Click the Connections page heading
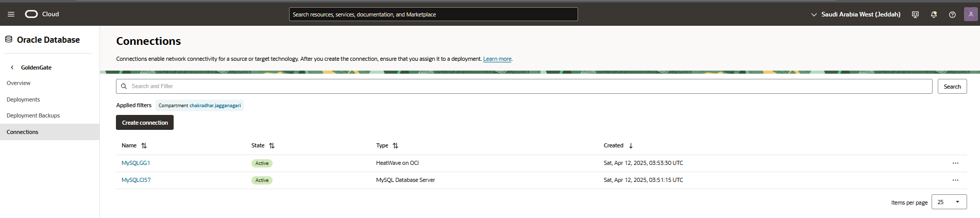This screenshot has width=980, height=218. 148,41
